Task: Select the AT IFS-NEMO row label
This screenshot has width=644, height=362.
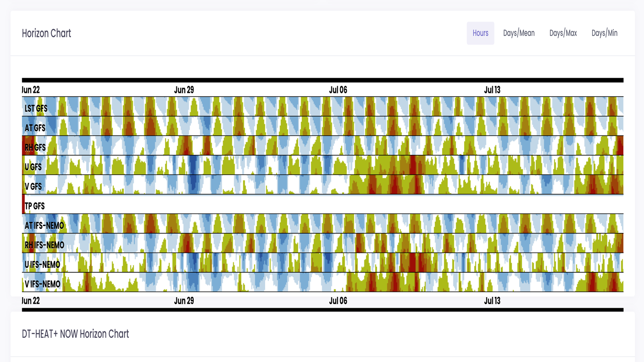Action: (44, 226)
